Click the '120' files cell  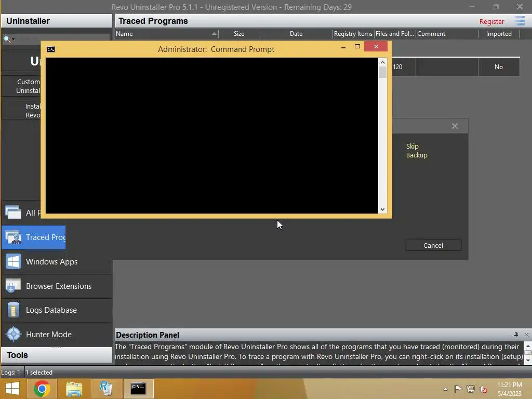click(397, 67)
